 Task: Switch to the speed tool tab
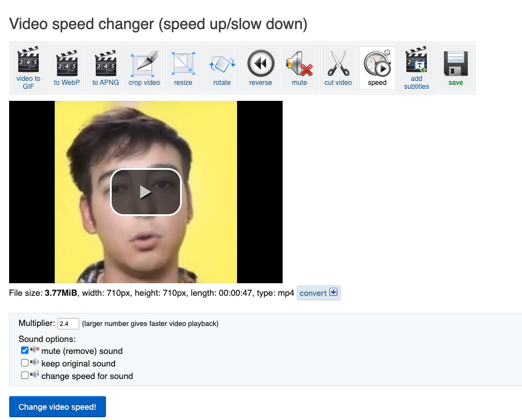(x=377, y=68)
